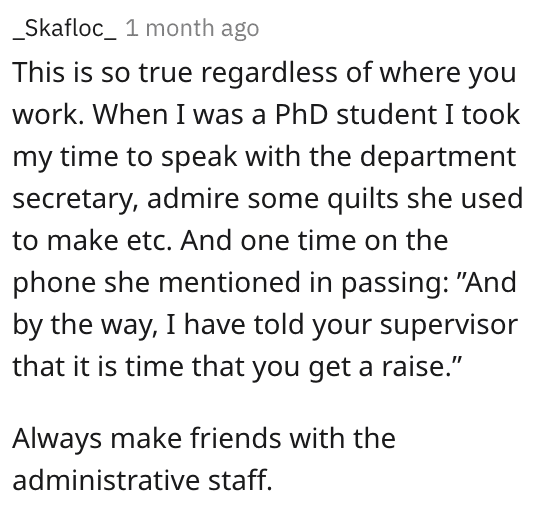Click the words 'administrative staff'
The image size is (556, 506).
coord(143,480)
